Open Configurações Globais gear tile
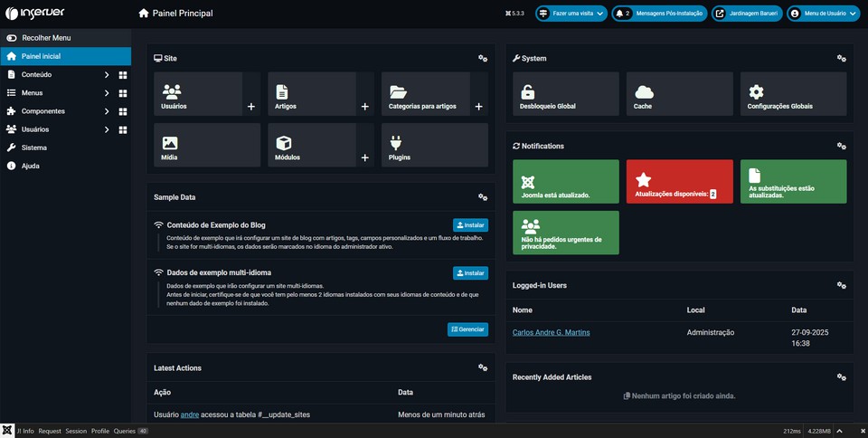The height and width of the screenshot is (438, 868). click(x=793, y=95)
